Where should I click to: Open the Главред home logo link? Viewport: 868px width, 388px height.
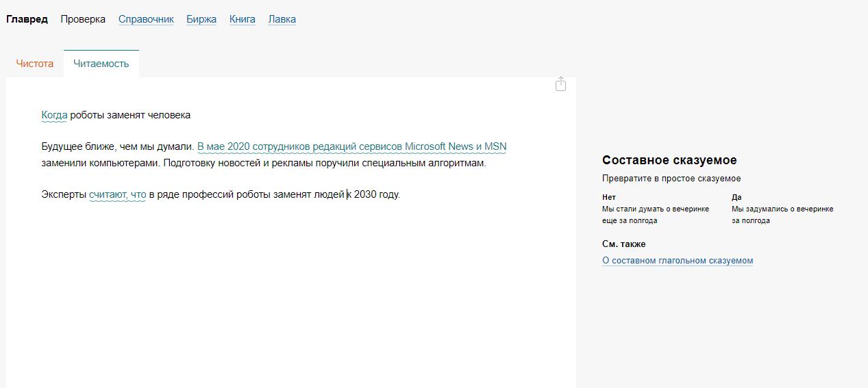(27, 19)
